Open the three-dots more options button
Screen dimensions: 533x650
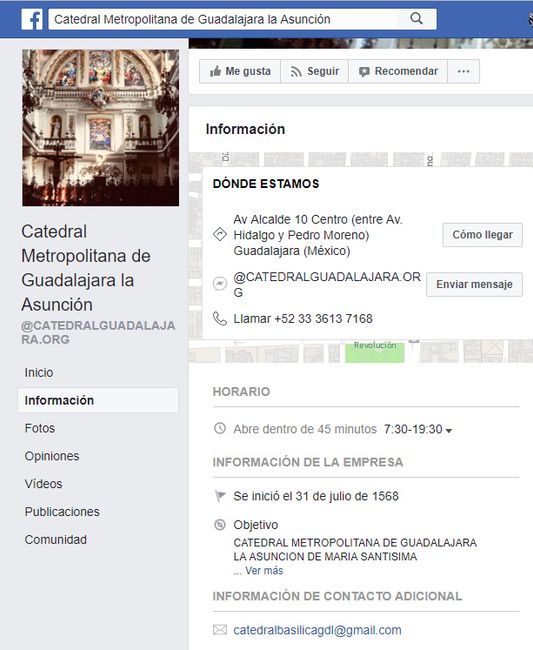[463, 71]
